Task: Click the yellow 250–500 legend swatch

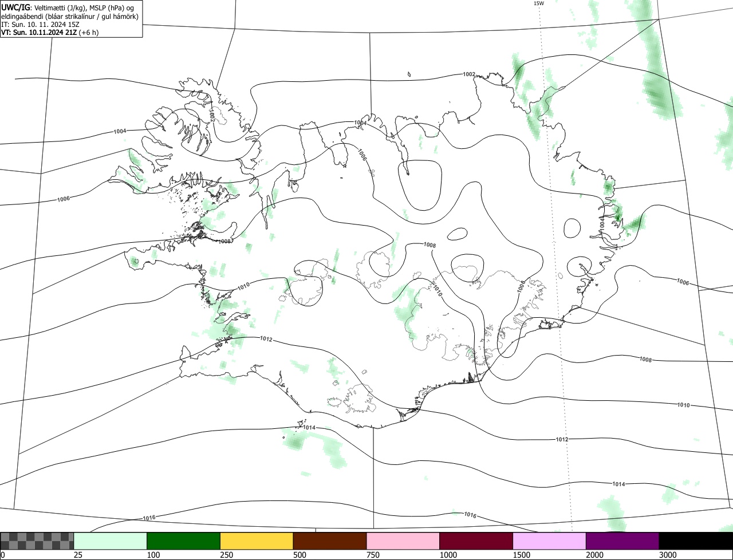Action: 257,541
